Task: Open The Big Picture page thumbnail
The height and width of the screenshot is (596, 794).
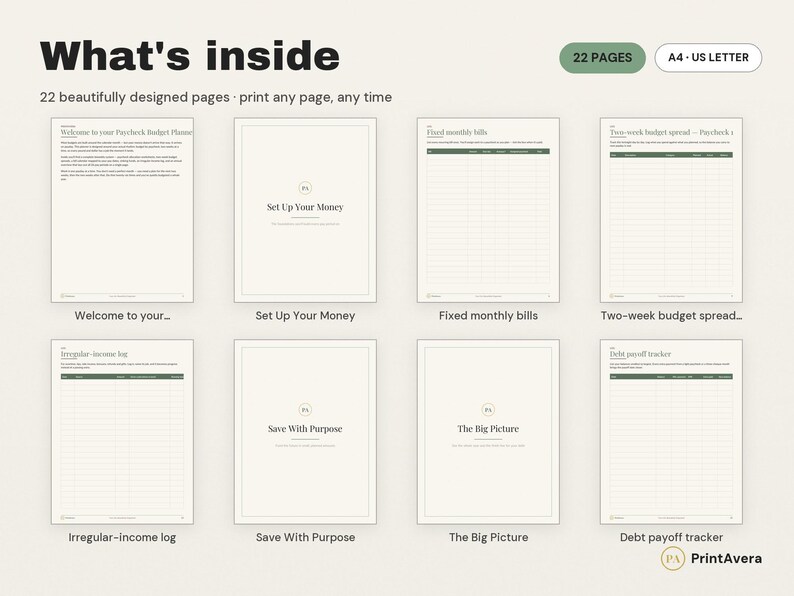Action: click(488, 432)
